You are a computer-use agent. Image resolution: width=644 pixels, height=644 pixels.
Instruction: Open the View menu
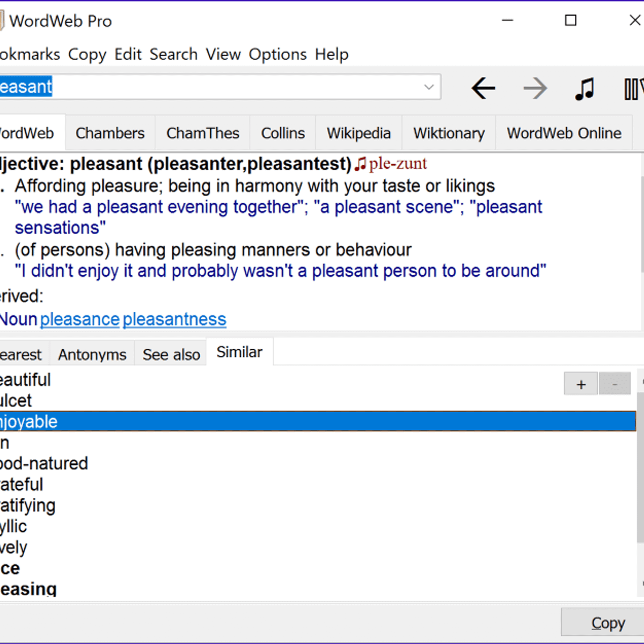(x=223, y=54)
